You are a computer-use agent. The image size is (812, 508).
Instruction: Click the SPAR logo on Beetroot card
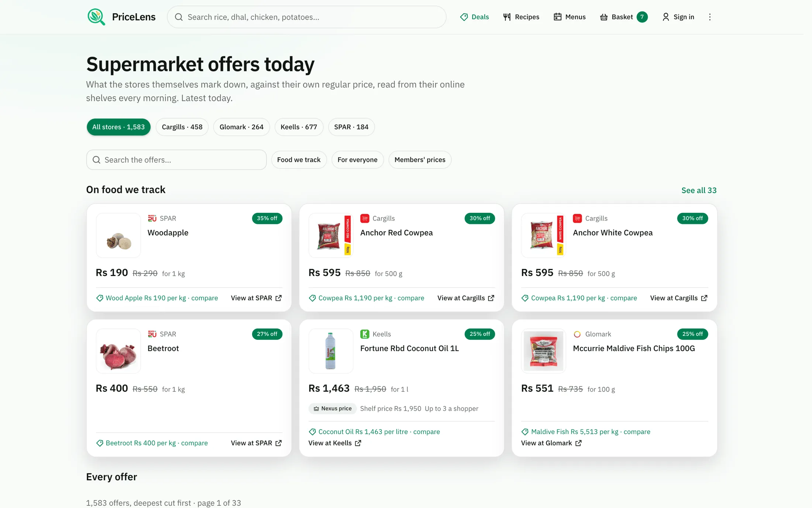click(x=152, y=334)
